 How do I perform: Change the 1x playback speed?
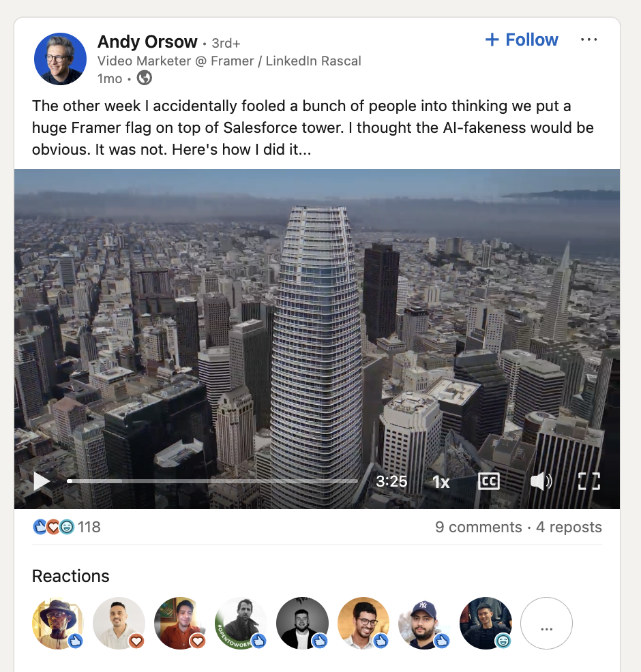coord(441,482)
